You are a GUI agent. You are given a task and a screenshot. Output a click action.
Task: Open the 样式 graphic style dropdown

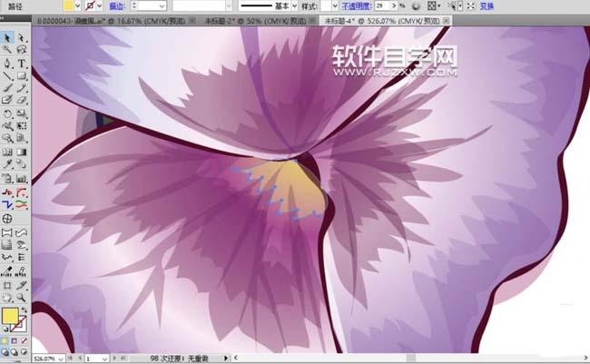click(x=335, y=6)
